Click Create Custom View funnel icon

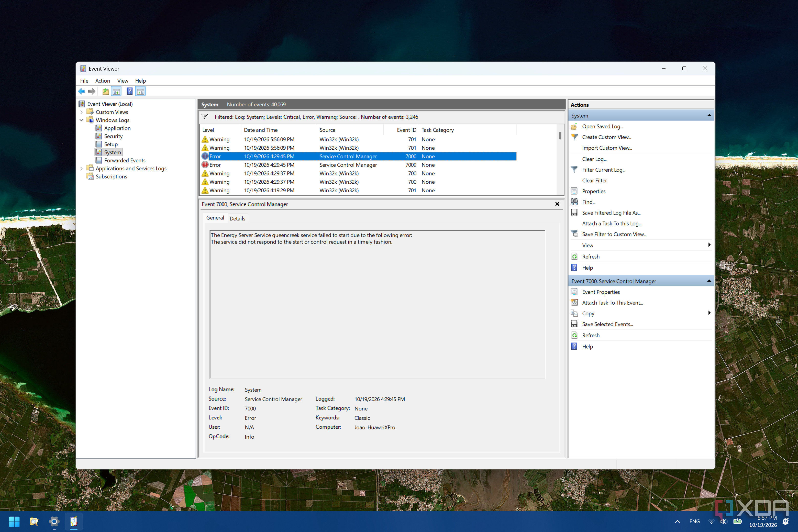(574, 137)
